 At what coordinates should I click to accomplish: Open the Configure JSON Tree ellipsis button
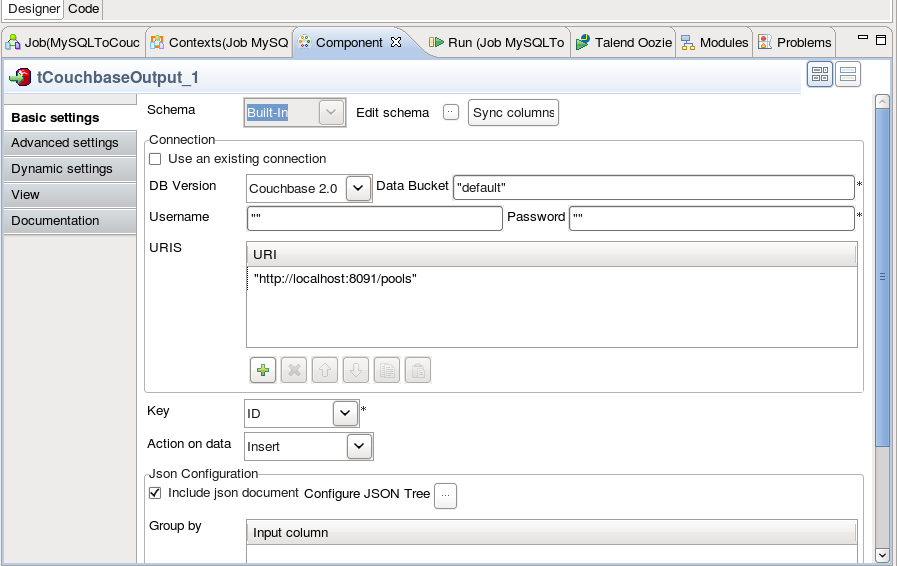click(445, 496)
